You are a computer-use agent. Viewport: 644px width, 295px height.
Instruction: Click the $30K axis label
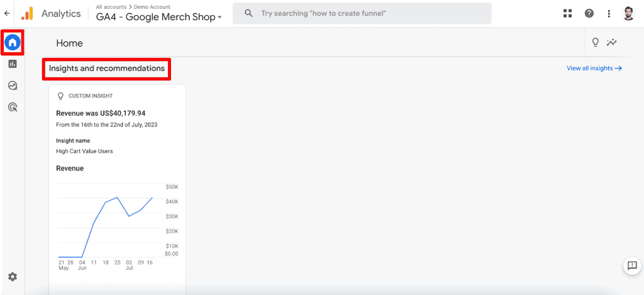pos(172,216)
